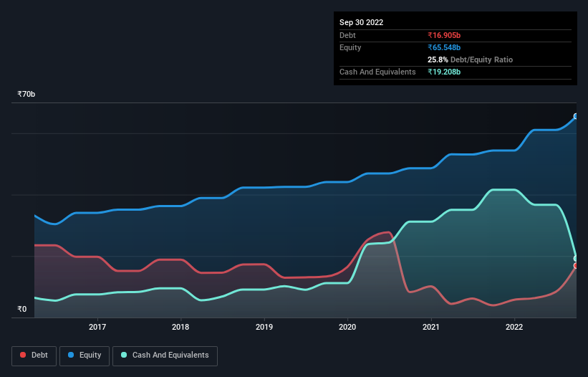588x377 pixels.
Task: Click the blue Equity endpoint marker
Action: point(576,116)
